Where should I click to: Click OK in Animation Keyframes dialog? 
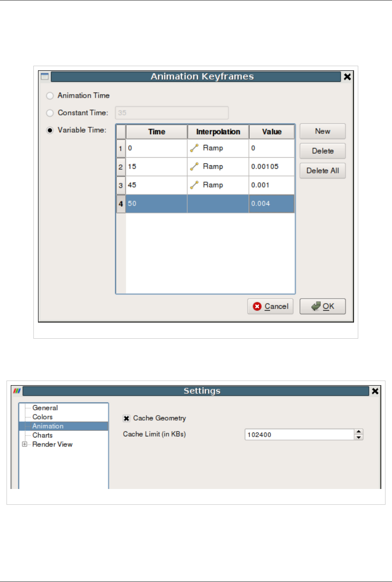tap(323, 306)
